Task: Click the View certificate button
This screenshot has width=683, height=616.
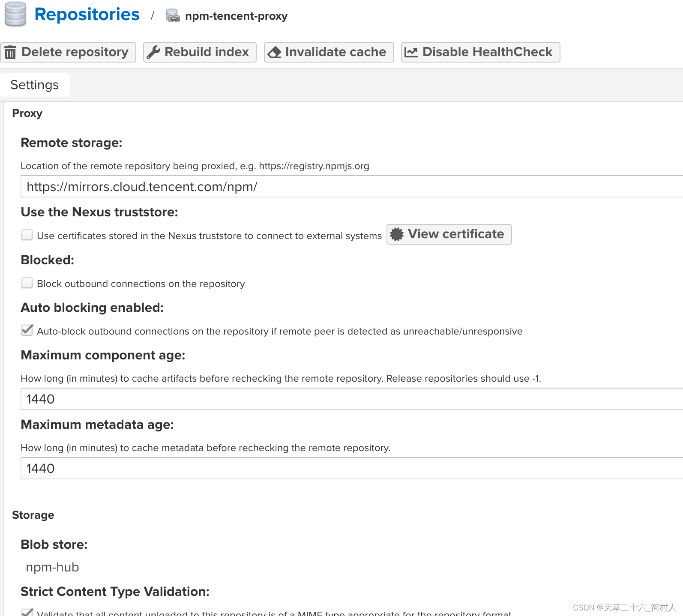Action: pos(449,234)
